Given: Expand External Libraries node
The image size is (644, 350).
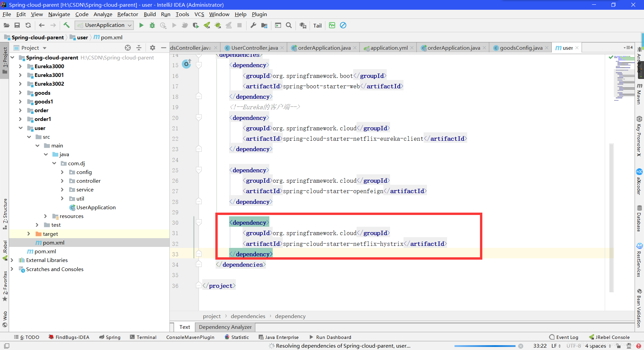Looking at the screenshot, I should tap(12, 260).
